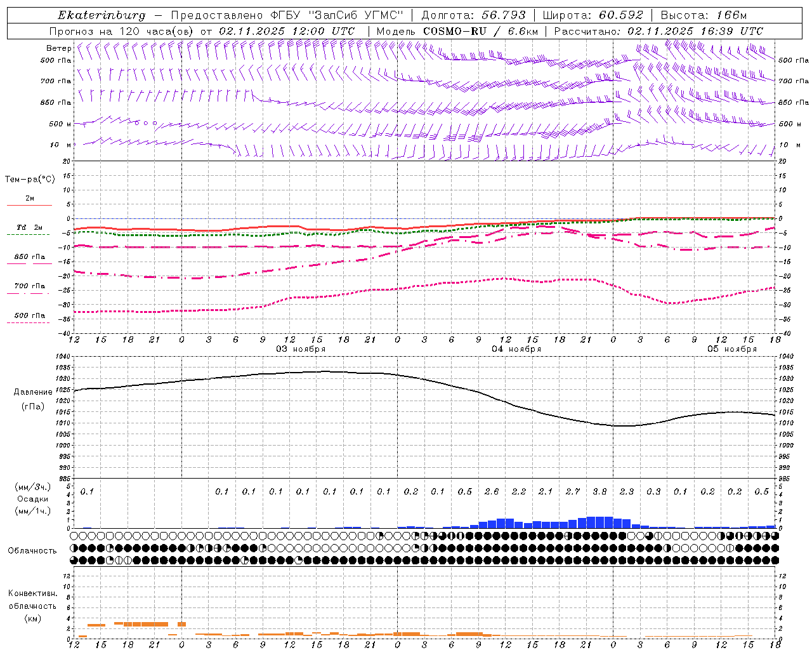This screenshot has height=650, width=812.
Task: Select the 'Давление' pressure label
Action: pos(33,392)
